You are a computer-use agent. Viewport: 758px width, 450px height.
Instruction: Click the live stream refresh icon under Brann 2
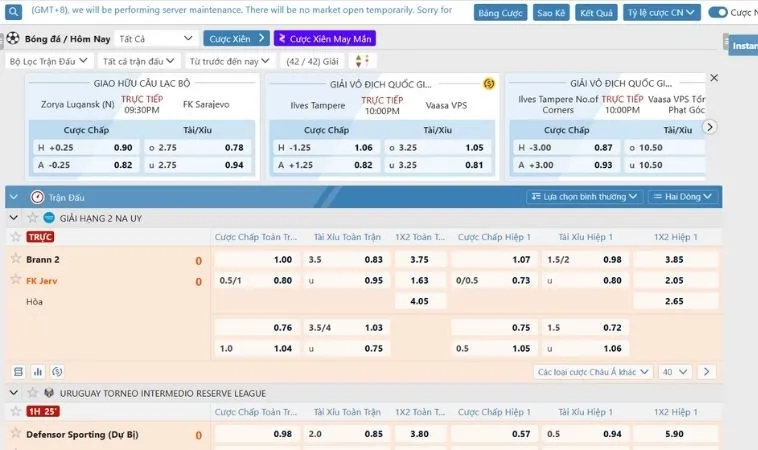tap(57, 372)
